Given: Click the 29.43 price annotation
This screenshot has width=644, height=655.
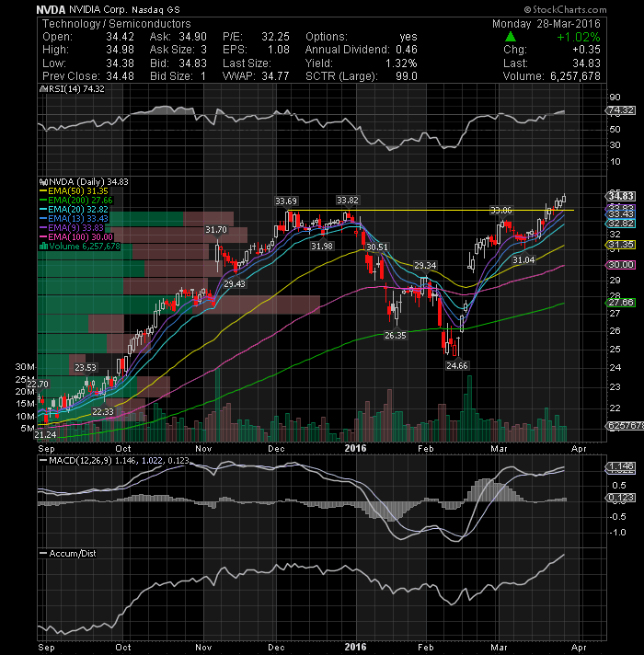Looking at the screenshot, I should pyautogui.click(x=235, y=283).
